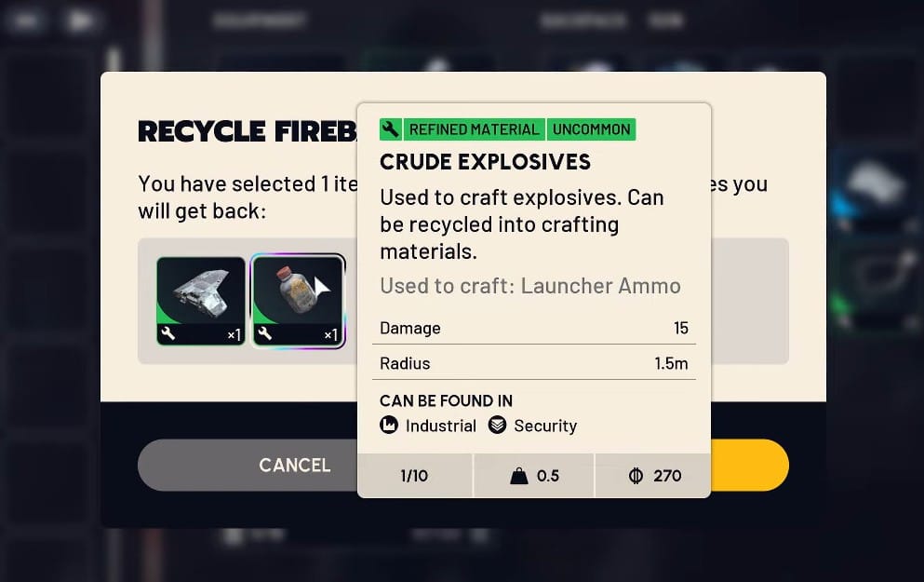Click the Launcher Ammo craft text
Screen dimensions: 924x582
(600, 286)
